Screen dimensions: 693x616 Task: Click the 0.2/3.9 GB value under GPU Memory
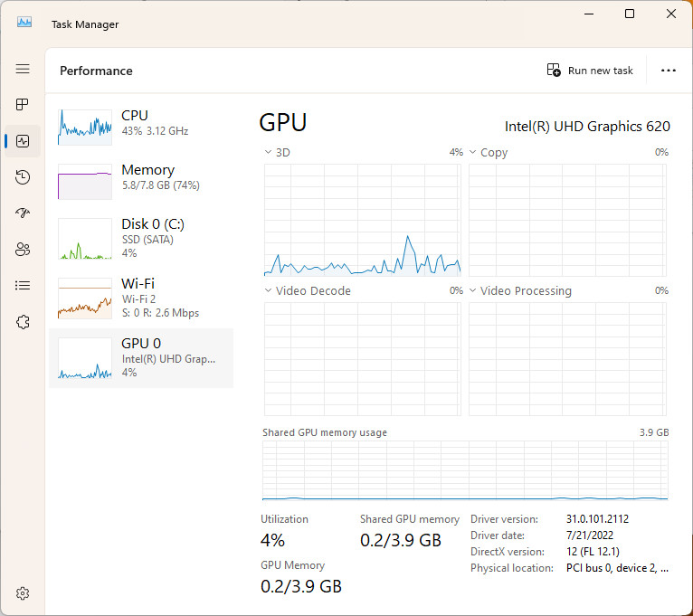pyautogui.click(x=301, y=586)
